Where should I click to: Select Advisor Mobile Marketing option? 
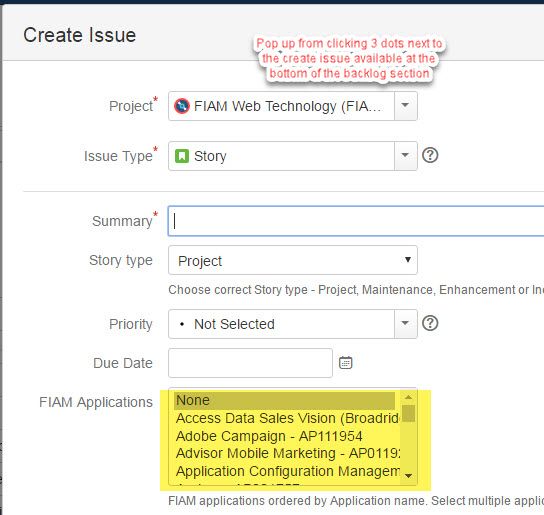pyautogui.click(x=287, y=453)
